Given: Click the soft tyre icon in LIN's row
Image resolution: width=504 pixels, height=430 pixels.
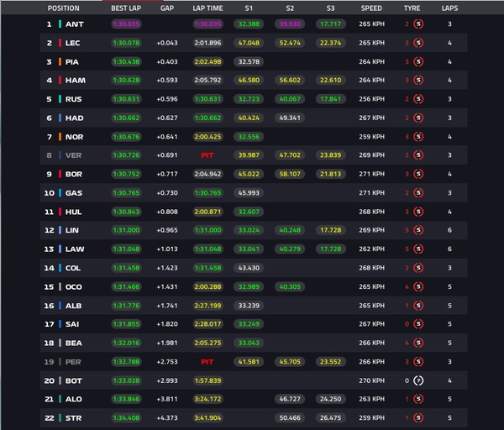Looking at the screenshot, I should coord(418,230).
